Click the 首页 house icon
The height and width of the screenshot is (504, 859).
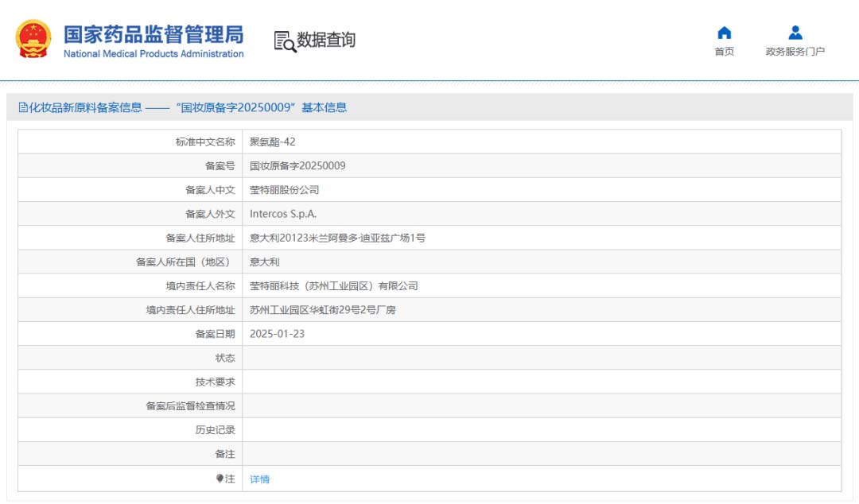(724, 33)
